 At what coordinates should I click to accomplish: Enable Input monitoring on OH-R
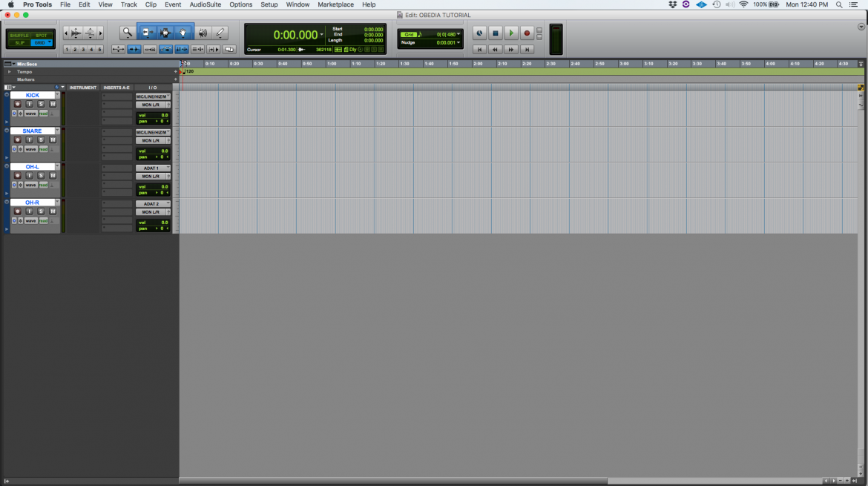[x=29, y=211]
